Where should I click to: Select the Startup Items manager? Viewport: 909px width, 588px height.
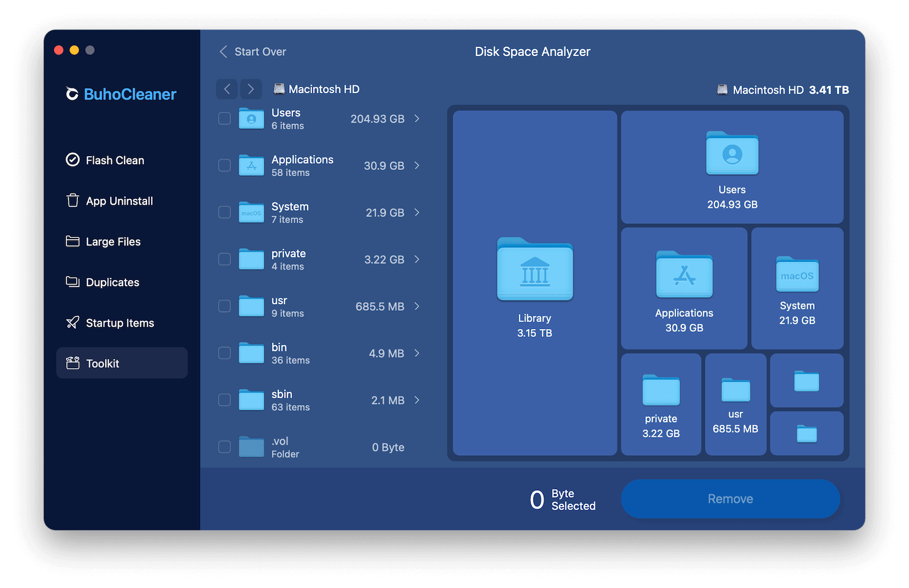(x=119, y=323)
